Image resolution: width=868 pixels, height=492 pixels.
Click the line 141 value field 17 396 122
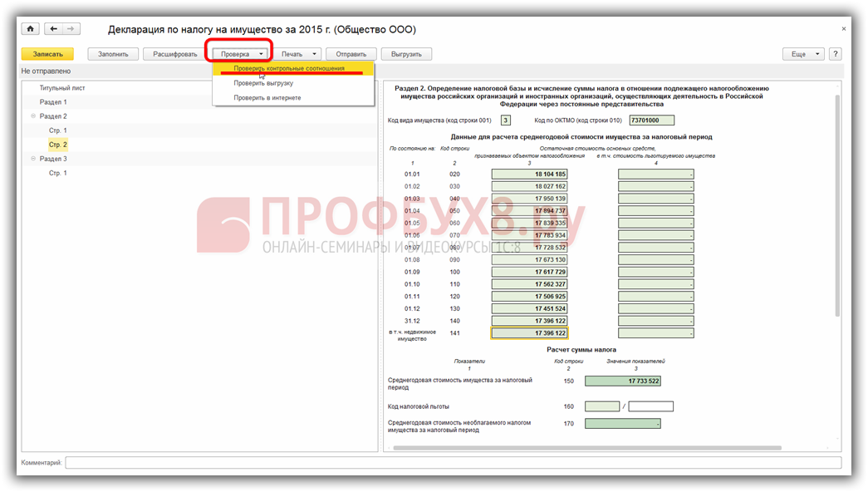[529, 333]
